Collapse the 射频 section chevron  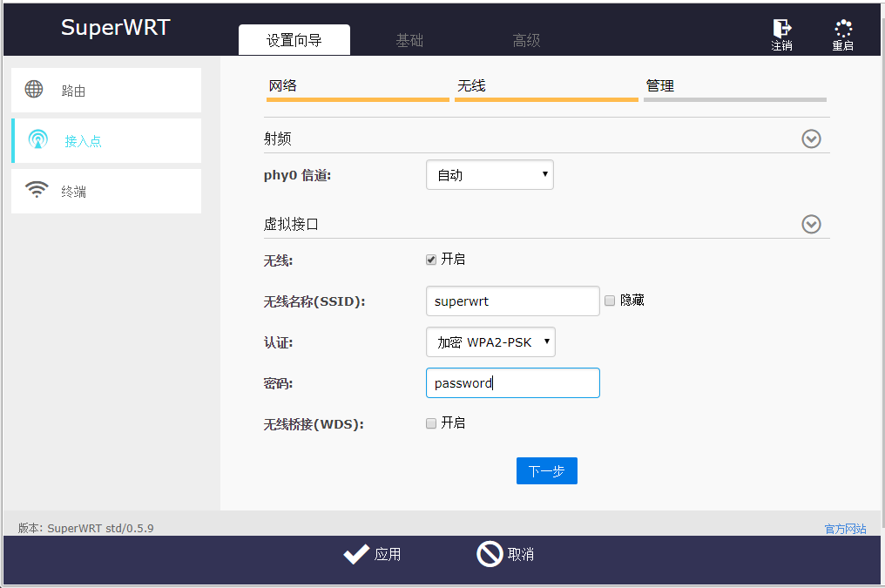pyautogui.click(x=811, y=139)
